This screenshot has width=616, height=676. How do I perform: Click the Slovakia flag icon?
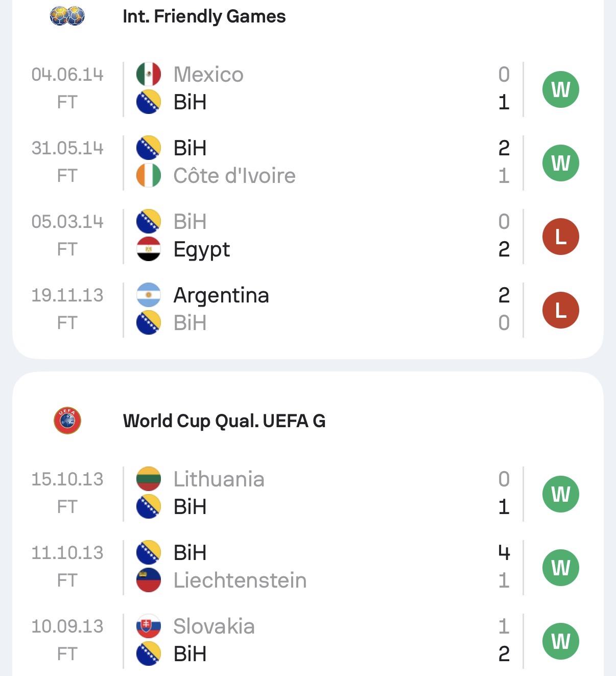(149, 626)
